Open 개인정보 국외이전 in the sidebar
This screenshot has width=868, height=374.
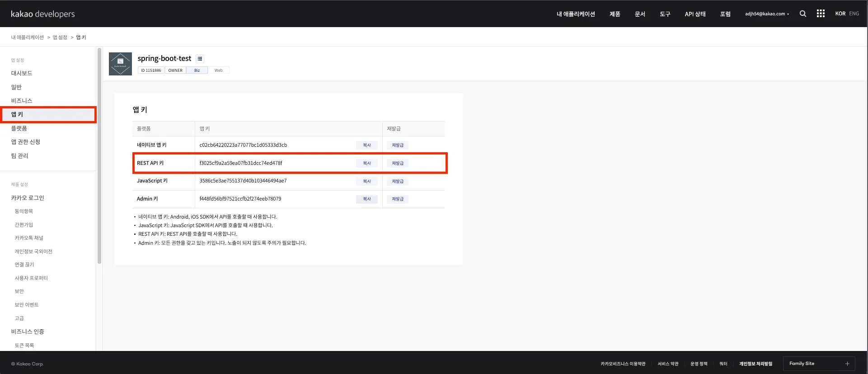coord(33,252)
